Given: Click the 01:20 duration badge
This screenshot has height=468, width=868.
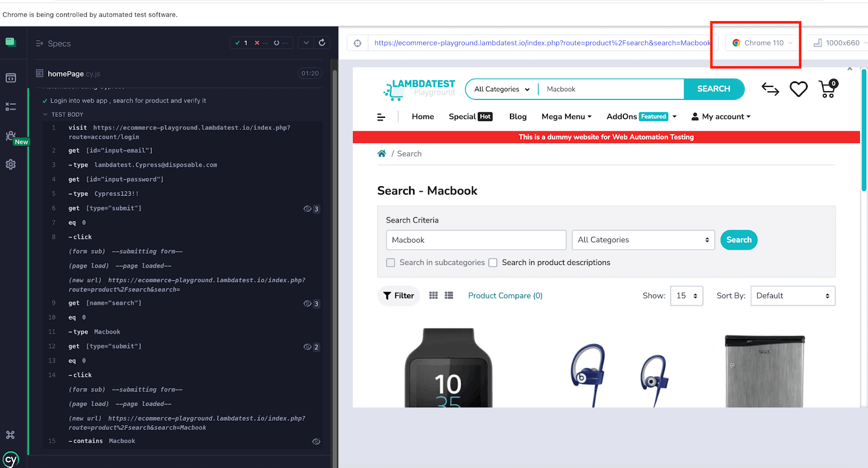Looking at the screenshot, I should (310, 73).
